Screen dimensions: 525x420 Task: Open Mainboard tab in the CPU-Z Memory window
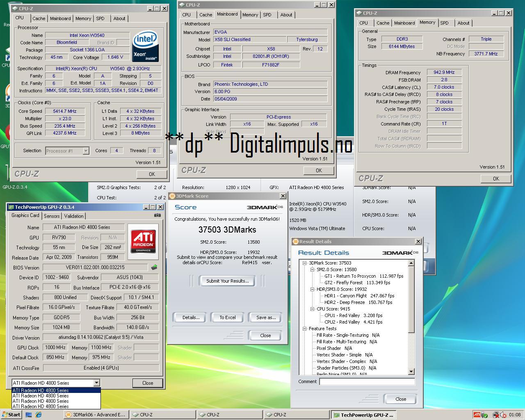tap(404, 23)
